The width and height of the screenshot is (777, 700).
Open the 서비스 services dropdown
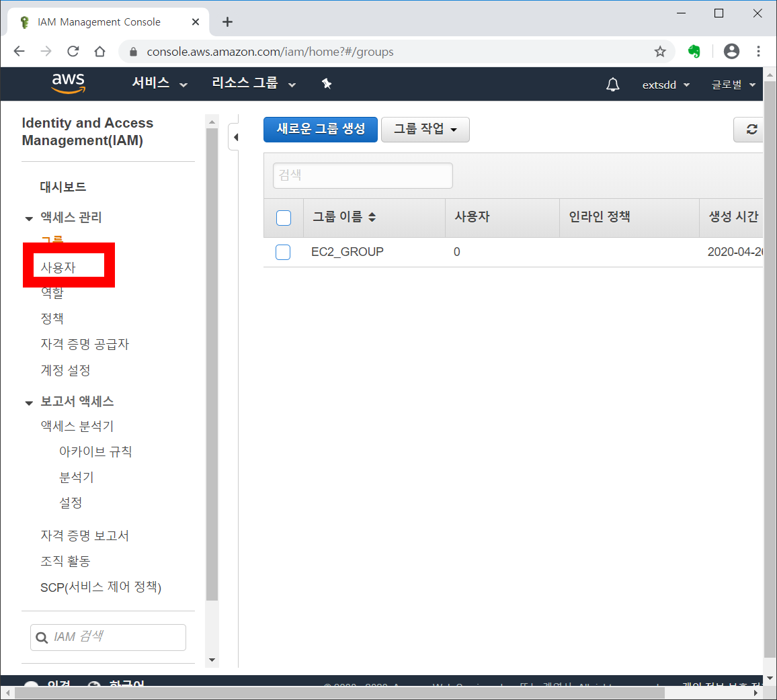click(x=159, y=83)
